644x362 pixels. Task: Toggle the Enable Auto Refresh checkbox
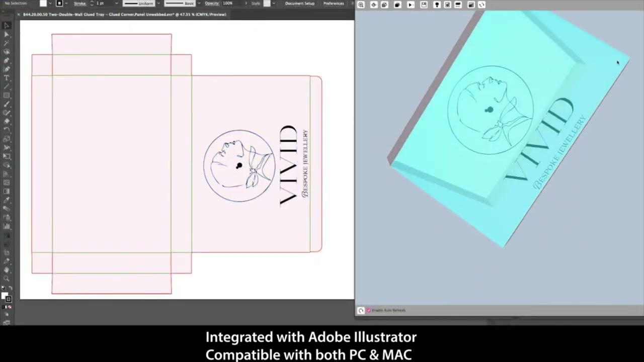368,311
